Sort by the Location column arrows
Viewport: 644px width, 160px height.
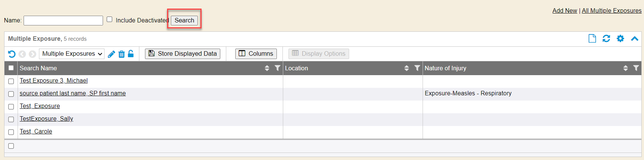(x=406, y=68)
